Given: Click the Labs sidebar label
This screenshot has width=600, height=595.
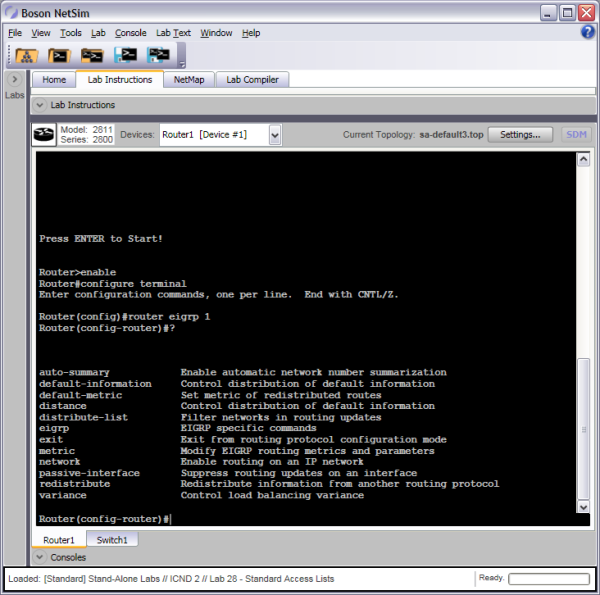Looking at the screenshot, I should (15, 95).
